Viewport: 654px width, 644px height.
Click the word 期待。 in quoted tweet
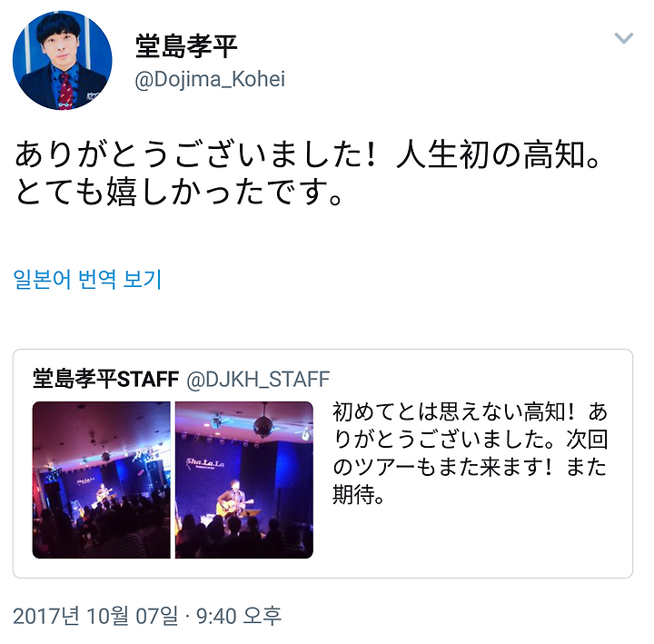(x=358, y=494)
